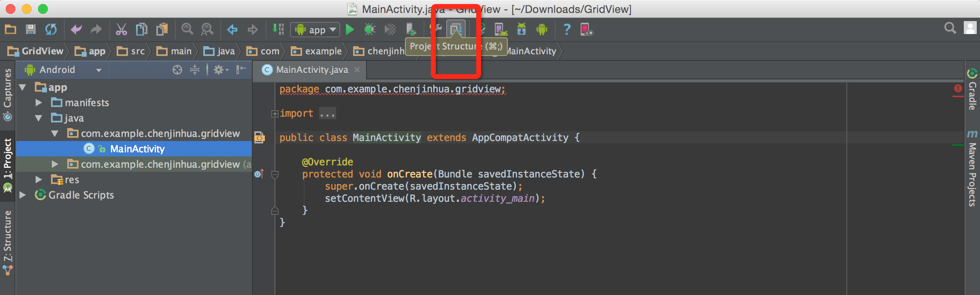The height and width of the screenshot is (295, 980).
Task: Expand the folded import block in the editor
Action: 275,114
